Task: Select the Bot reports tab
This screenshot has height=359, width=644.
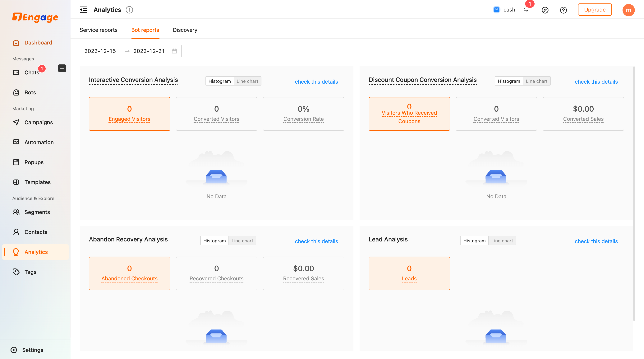Action: pos(145,30)
